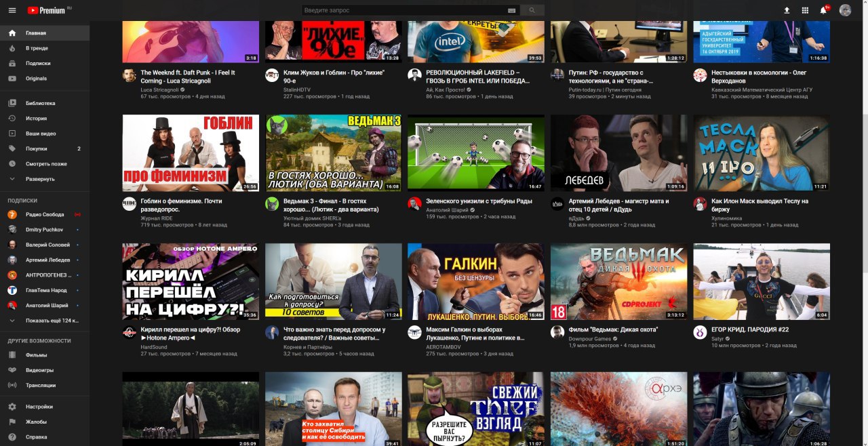Open the soccer goal video thumbnail
This screenshot has width=868, height=446.
coord(476,153)
